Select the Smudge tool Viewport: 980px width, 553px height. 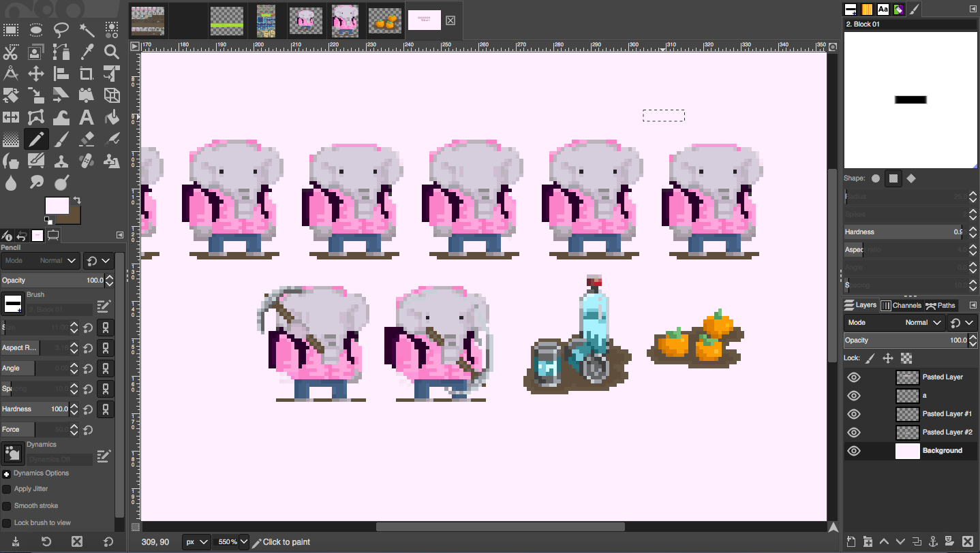tap(36, 183)
